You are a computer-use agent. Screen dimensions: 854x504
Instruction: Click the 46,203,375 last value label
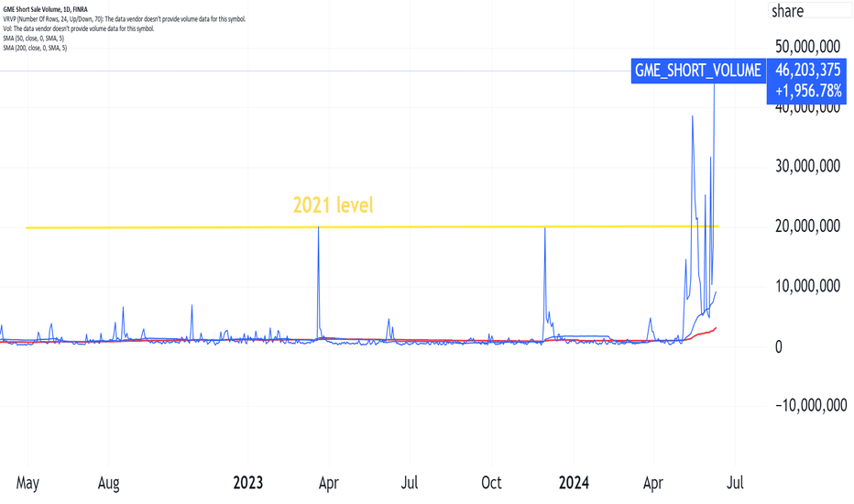point(807,70)
